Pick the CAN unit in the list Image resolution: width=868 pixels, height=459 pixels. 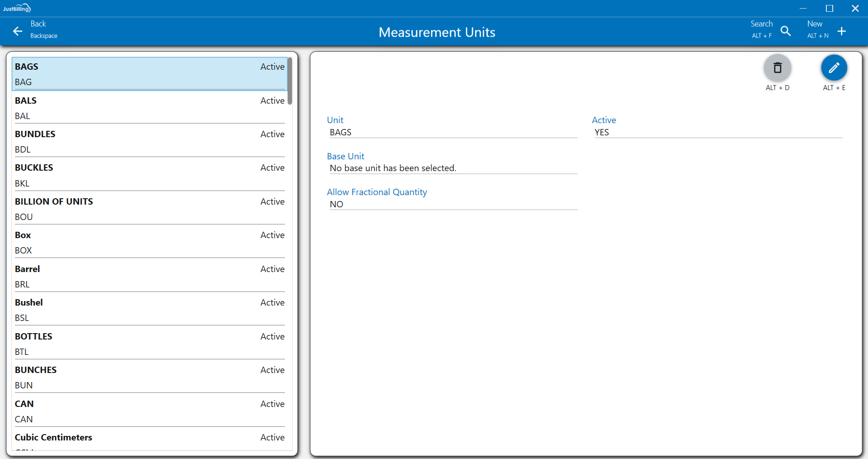pyautogui.click(x=149, y=411)
